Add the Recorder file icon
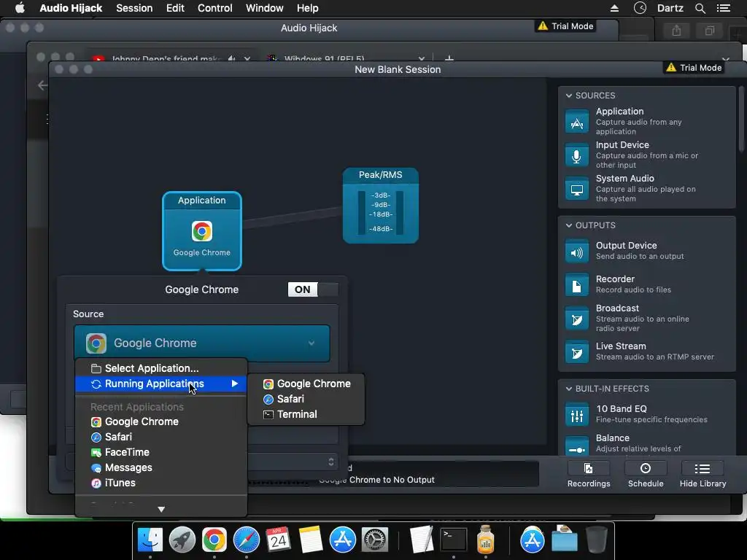Image resolution: width=747 pixels, height=560 pixels. pyautogui.click(x=576, y=285)
